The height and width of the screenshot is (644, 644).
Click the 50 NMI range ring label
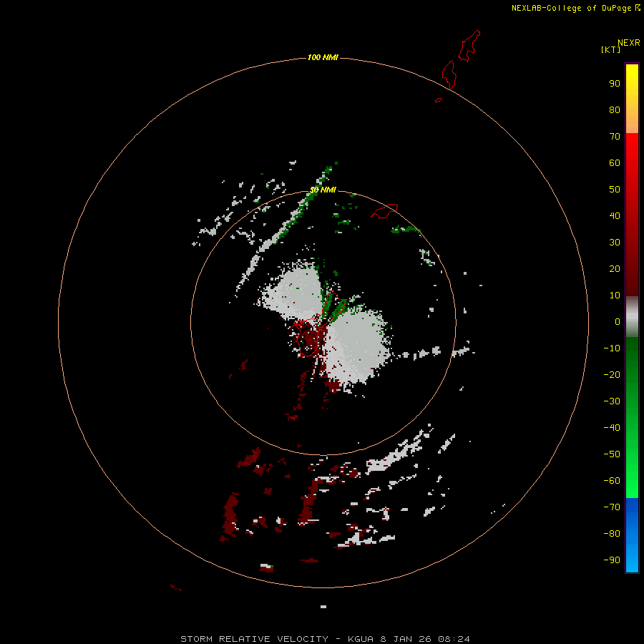pos(323,190)
